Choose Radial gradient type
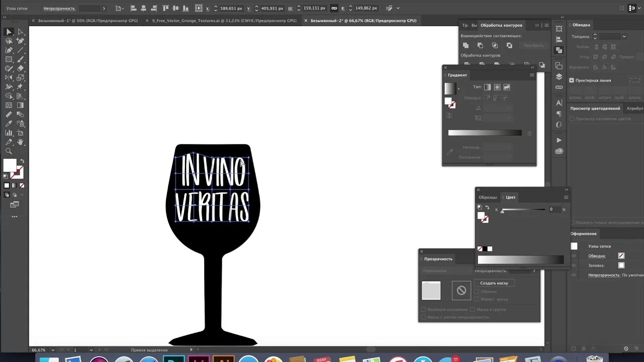 (x=497, y=87)
